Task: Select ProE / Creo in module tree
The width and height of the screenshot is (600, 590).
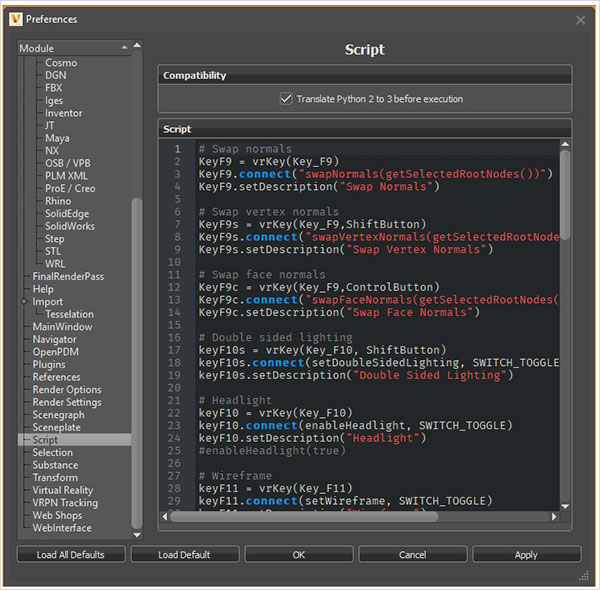Action: click(70, 189)
